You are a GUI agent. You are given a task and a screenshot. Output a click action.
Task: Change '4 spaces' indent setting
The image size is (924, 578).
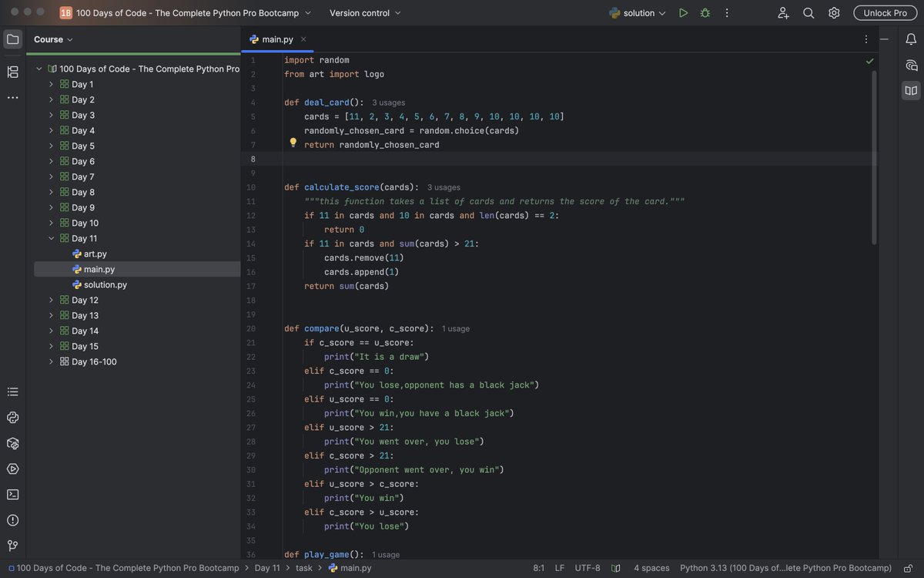[x=651, y=568]
